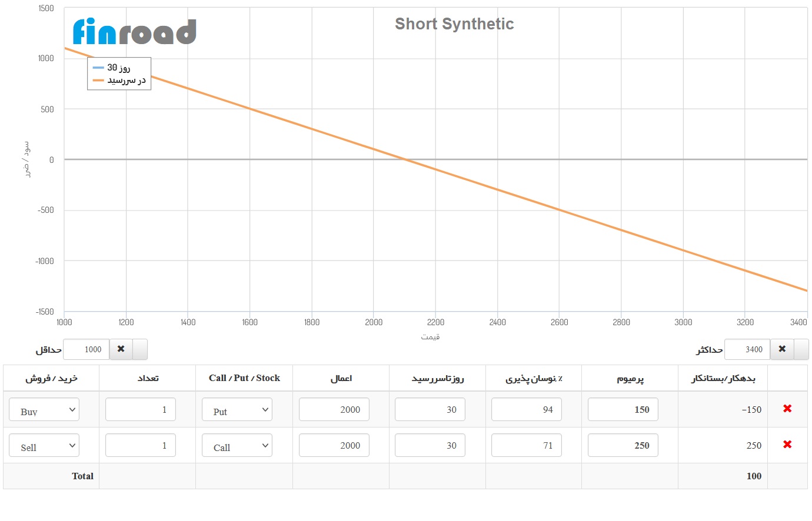
Task: Click the پرمیوم column header
Action: click(x=630, y=379)
